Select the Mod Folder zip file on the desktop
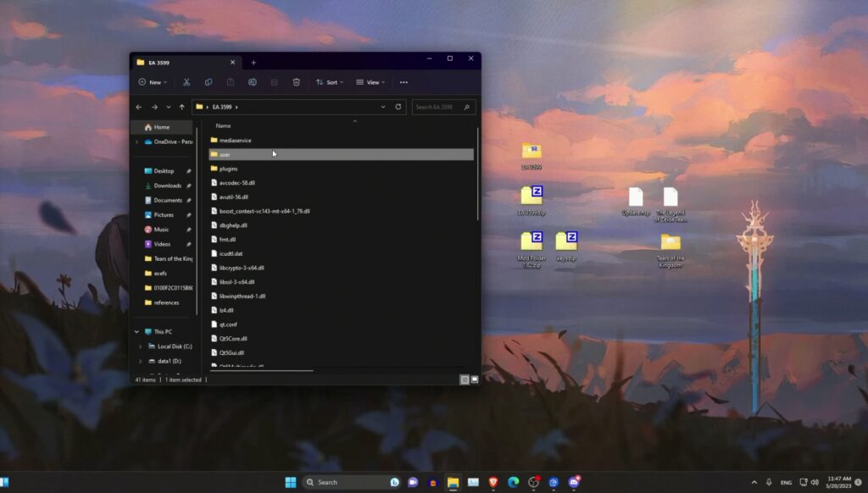Screen dimensions: 868x493 pos(531,250)
